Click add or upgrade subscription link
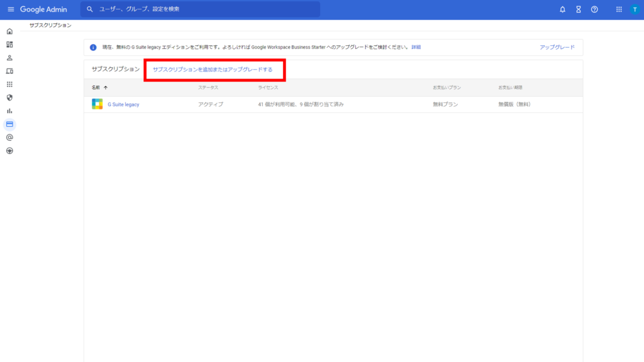This screenshot has width=644, height=362. pyautogui.click(x=213, y=69)
